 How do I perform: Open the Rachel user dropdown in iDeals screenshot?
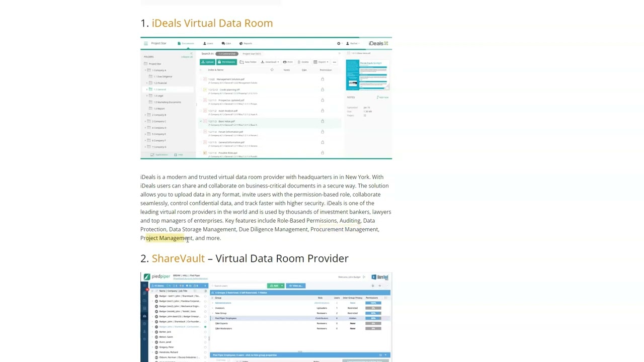point(353,43)
